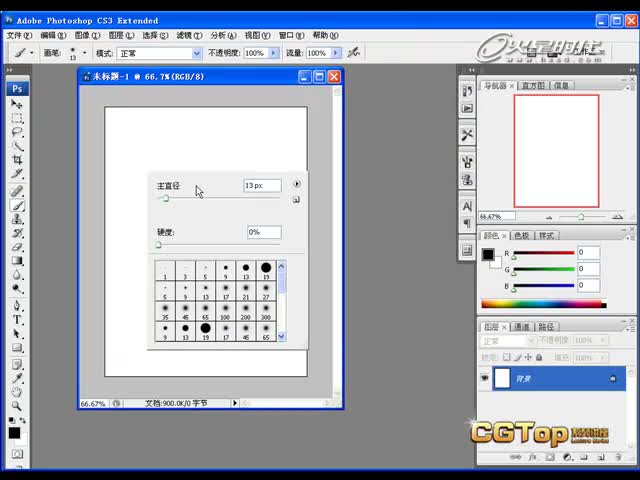Select the Move tool
The image size is (640, 480).
point(17,104)
